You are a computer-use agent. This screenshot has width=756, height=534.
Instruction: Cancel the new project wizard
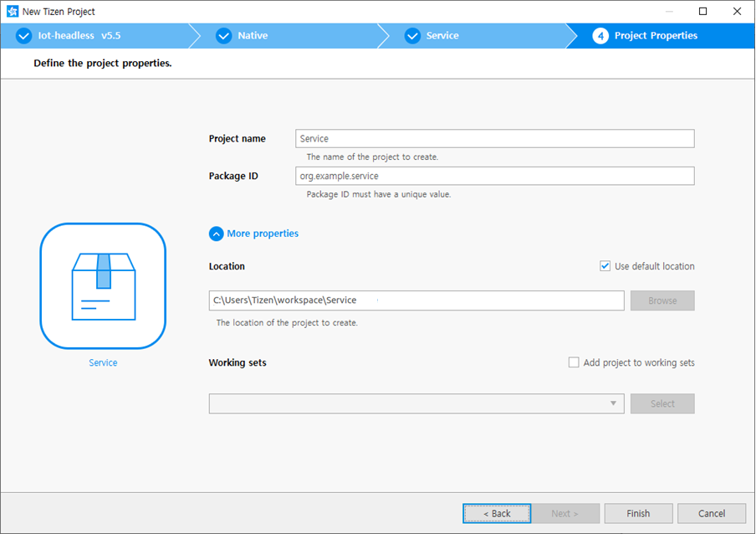coord(712,513)
